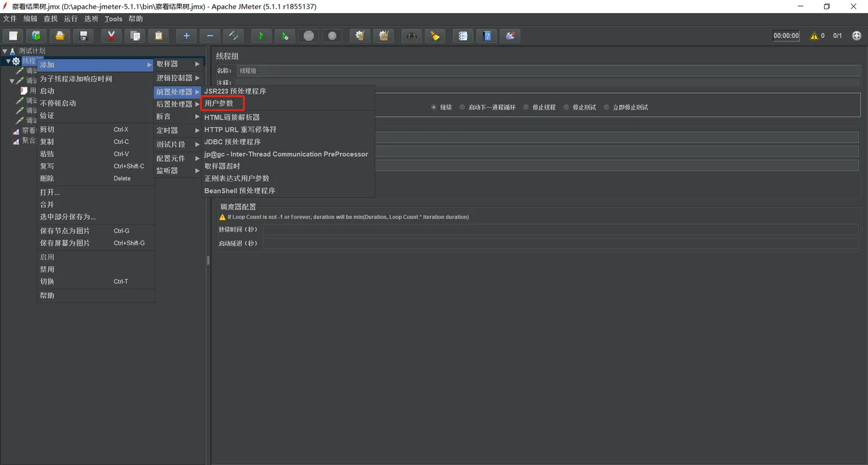
Task: Click the 线程组 gear icon in the tree
Action: pos(16,61)
